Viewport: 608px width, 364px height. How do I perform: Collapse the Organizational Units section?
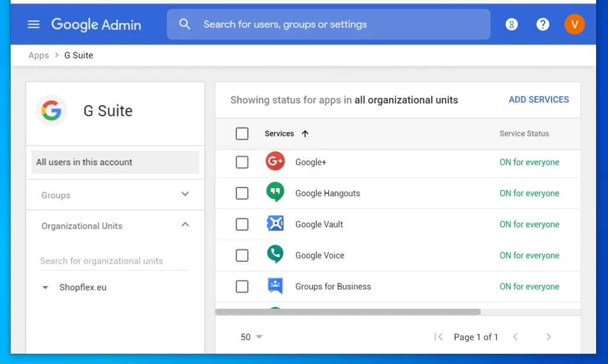tap(185, 225)
